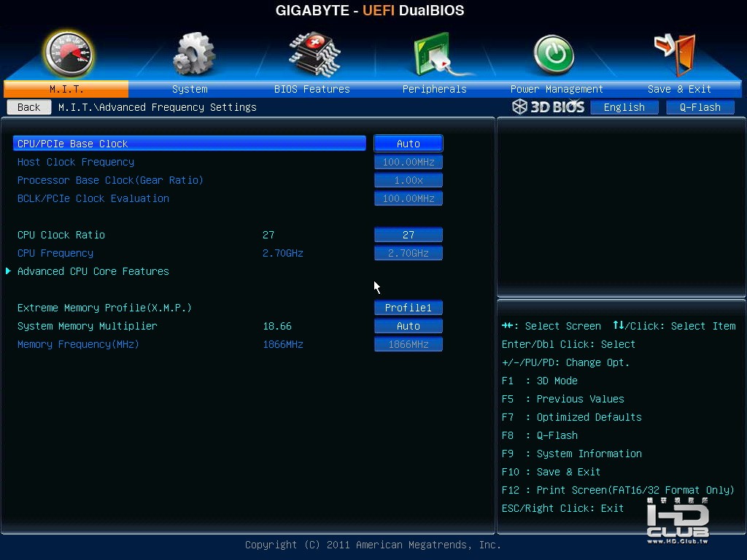Click the F7 Optimized Defaults help line
This screenshot has height=560, width=747.
[572, 417]
